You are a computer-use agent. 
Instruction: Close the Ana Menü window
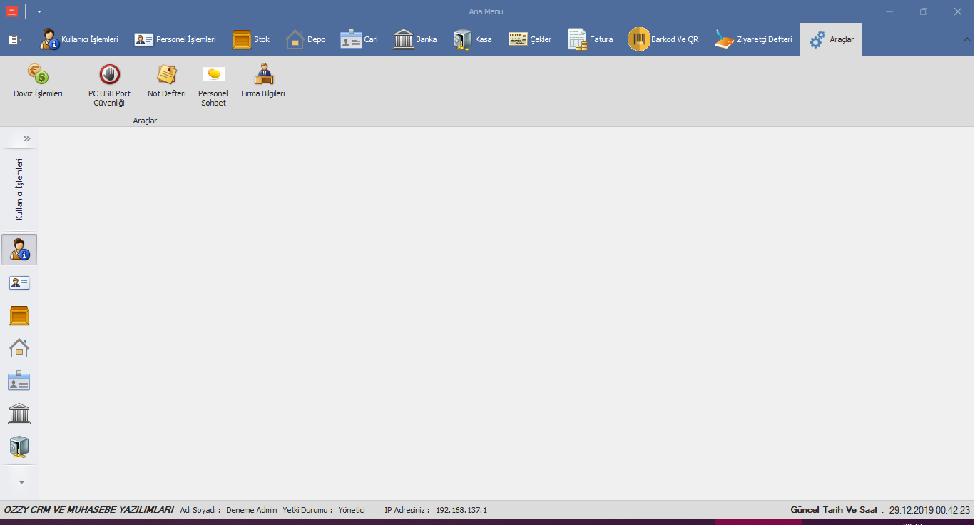[x=958, y=11]
